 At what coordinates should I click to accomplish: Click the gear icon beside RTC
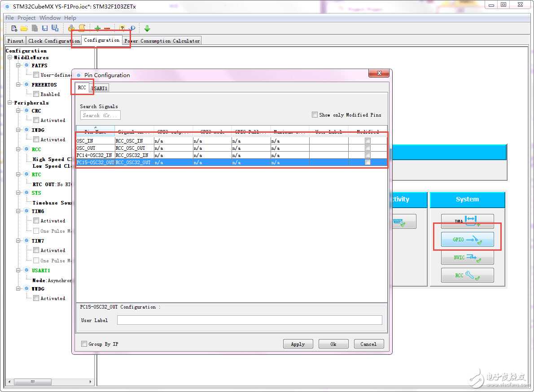tap(26, 174)
